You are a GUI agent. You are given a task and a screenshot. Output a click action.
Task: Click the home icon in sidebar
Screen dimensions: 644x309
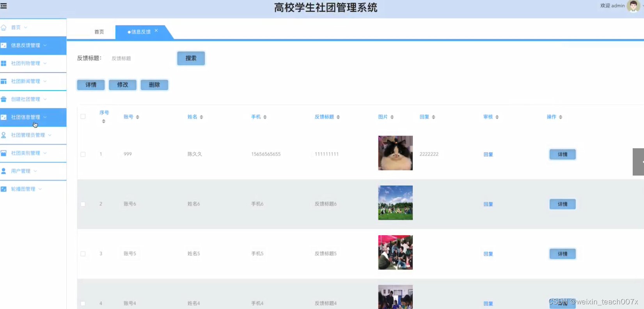pos(4,27)
